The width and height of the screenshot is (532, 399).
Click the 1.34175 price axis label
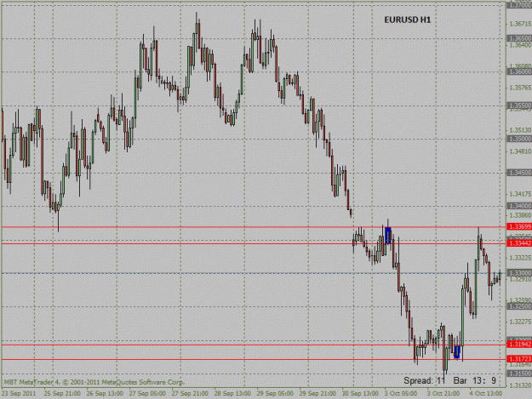coord(520,194)
